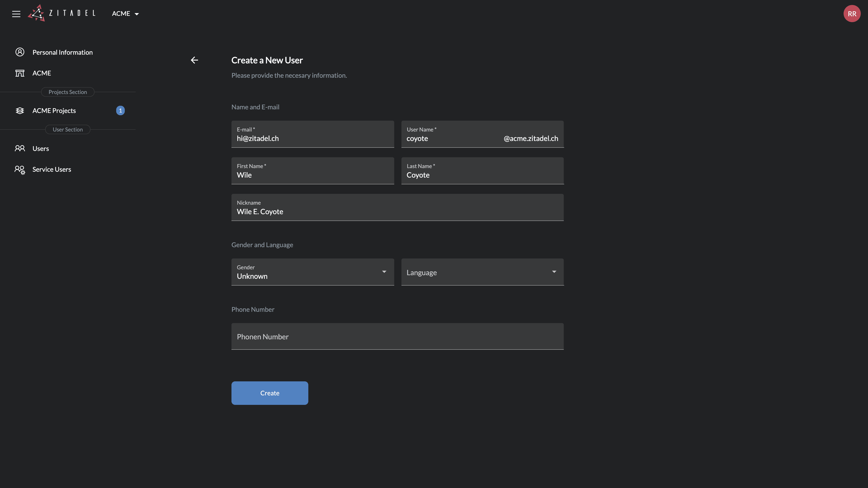Click the ZITADEL logo

[x=62, y=13]
